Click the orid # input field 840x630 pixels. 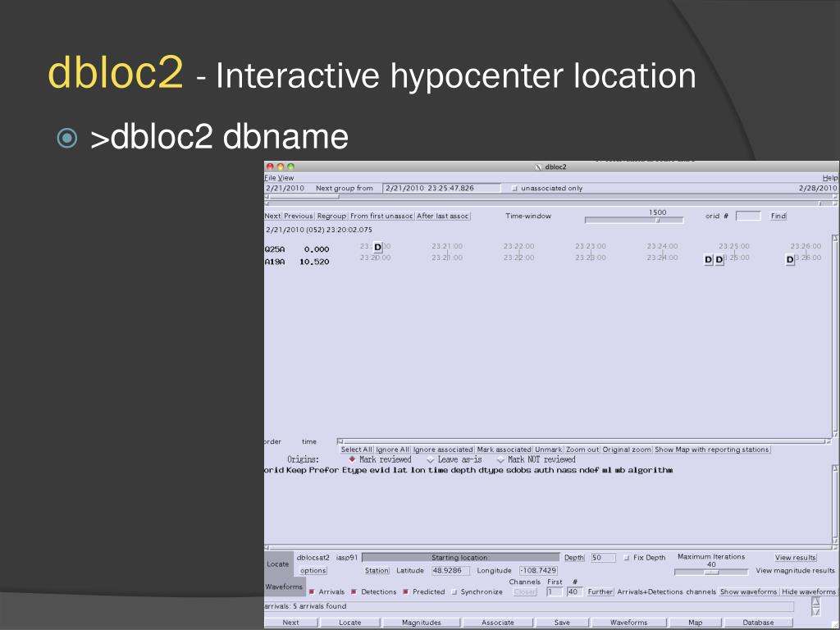pyautogui.click(x=748, y=216)
